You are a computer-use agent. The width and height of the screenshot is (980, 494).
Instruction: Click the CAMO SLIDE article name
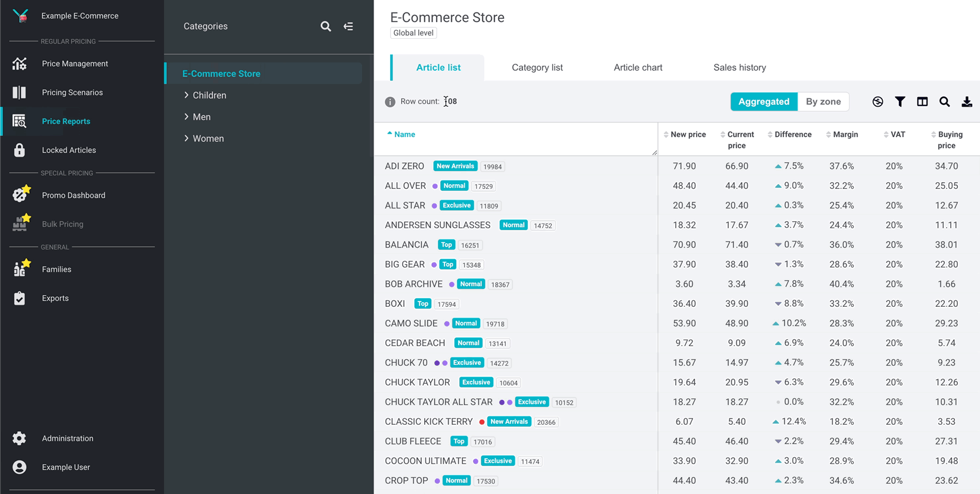point(411,324)
